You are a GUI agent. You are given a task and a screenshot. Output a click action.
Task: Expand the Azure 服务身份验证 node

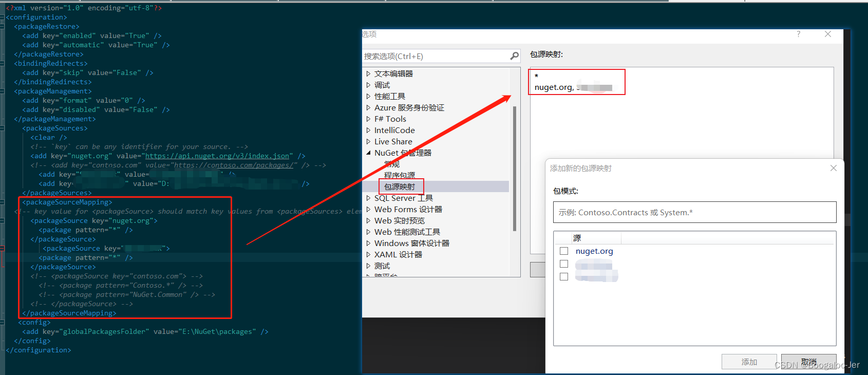pyautogui.click(x=368, y=107)
